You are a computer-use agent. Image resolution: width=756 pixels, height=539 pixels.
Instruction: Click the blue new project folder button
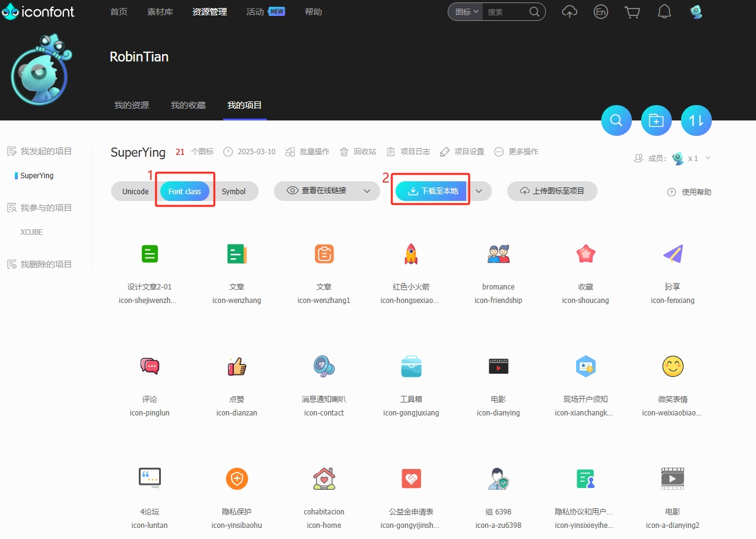(656, 121)
